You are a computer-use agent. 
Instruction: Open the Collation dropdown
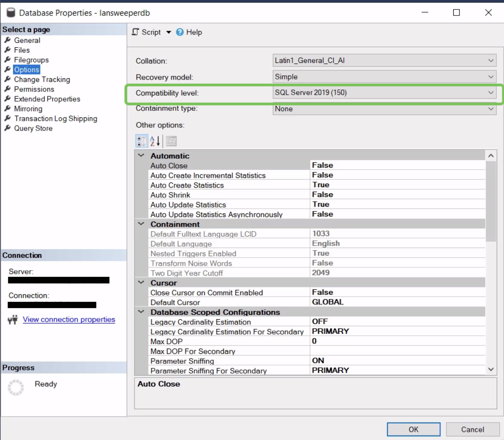coord(385,61)
